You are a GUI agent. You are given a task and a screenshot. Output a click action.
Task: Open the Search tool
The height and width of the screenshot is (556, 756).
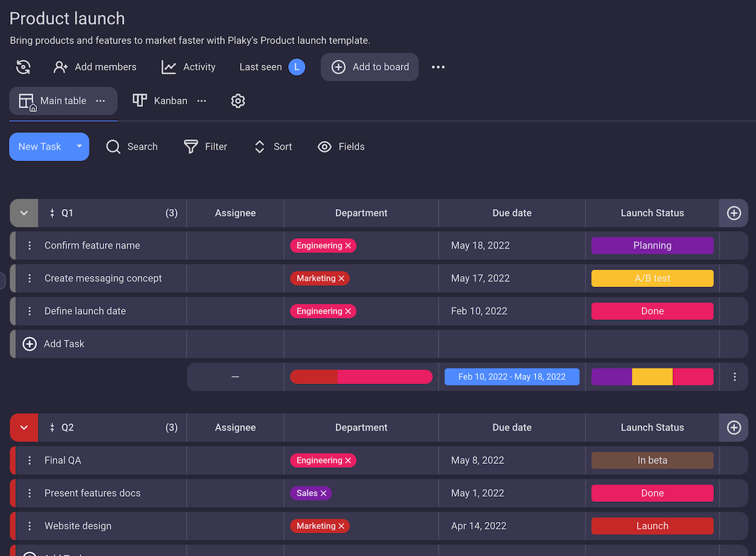(132, 147)
